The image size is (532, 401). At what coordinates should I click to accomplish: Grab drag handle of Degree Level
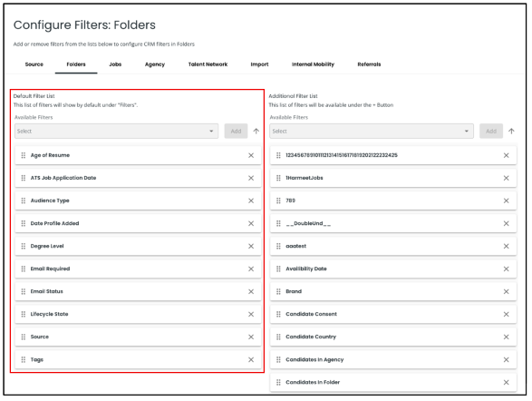(x=24, y=246)
